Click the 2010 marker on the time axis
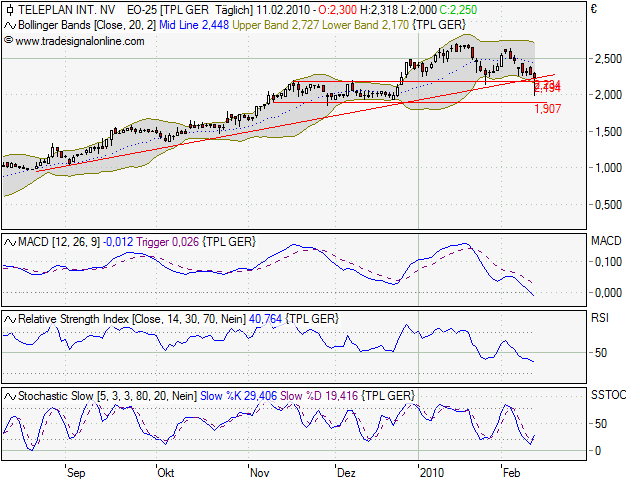 [x=432, y=471]
